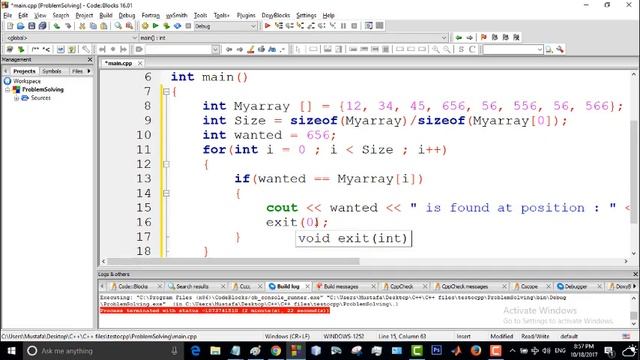Image resolution: width=640 pixels, height=360 pixels.
Task: Click the red process terminated log line
Action: (215, 311)
